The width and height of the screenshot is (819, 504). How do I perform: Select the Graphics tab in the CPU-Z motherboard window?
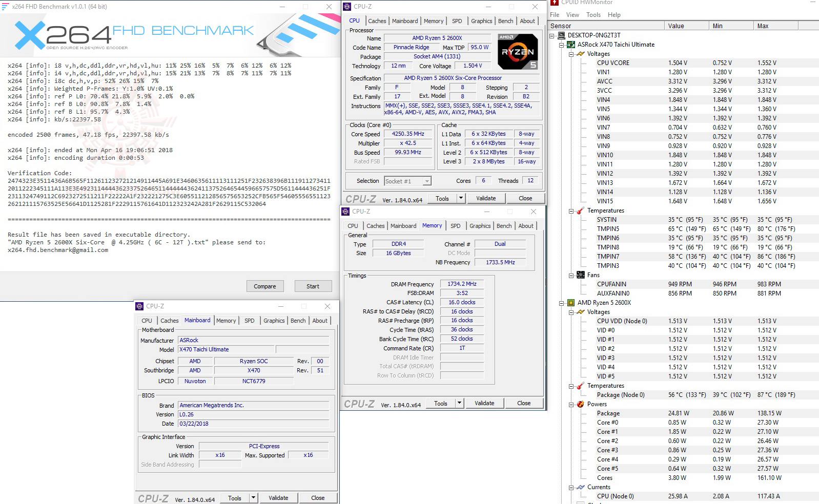[274, 321]
